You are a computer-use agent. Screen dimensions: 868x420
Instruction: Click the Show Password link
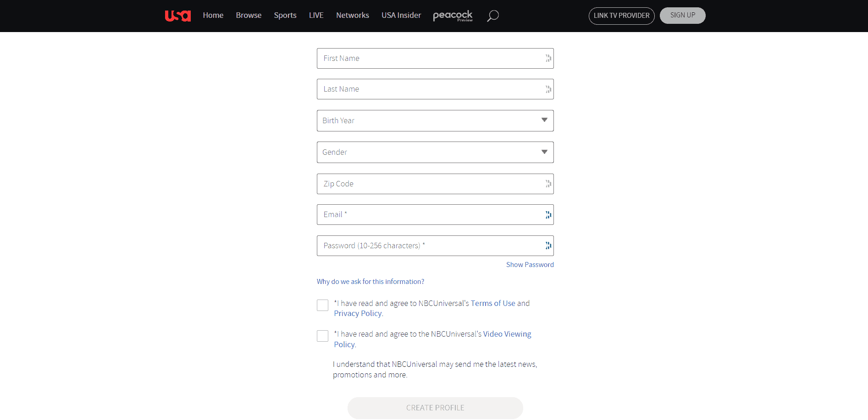click(530, 265)
